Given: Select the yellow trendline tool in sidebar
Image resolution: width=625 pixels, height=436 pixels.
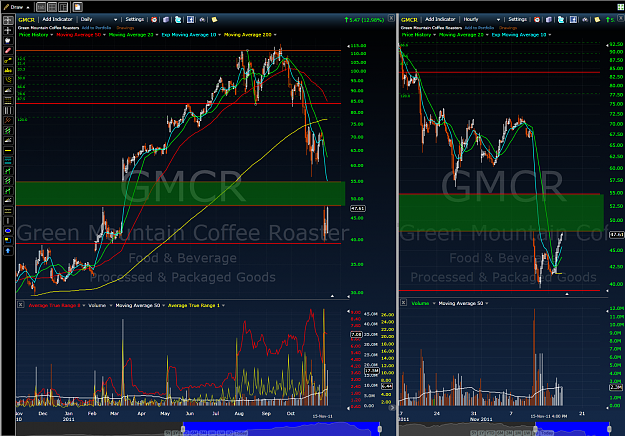Looking at the screenshot, I should click(x=8, y=60).
